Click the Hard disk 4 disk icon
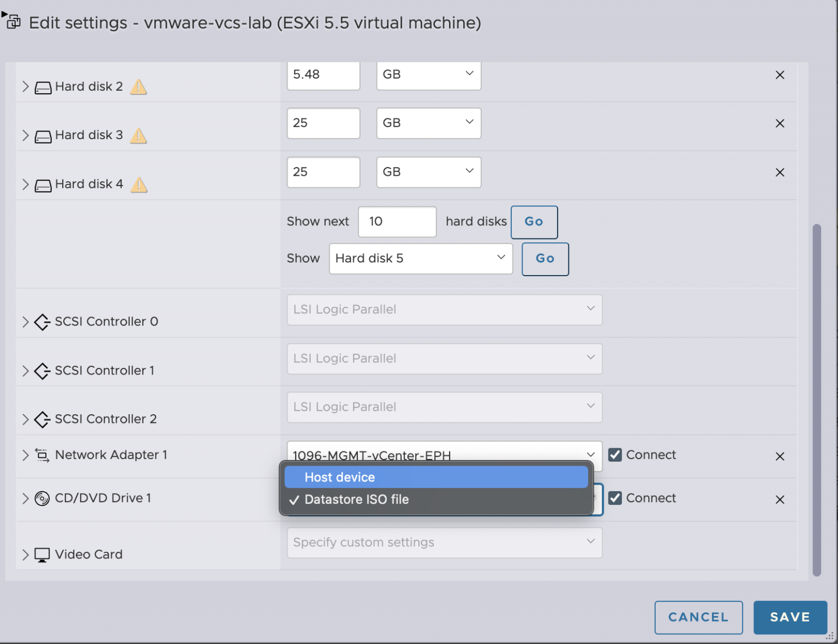 [42, 184]
